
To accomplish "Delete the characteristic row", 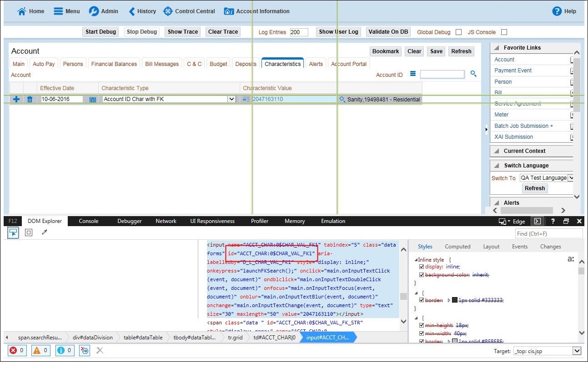I will pyautogui.click(x=30, y=99).
